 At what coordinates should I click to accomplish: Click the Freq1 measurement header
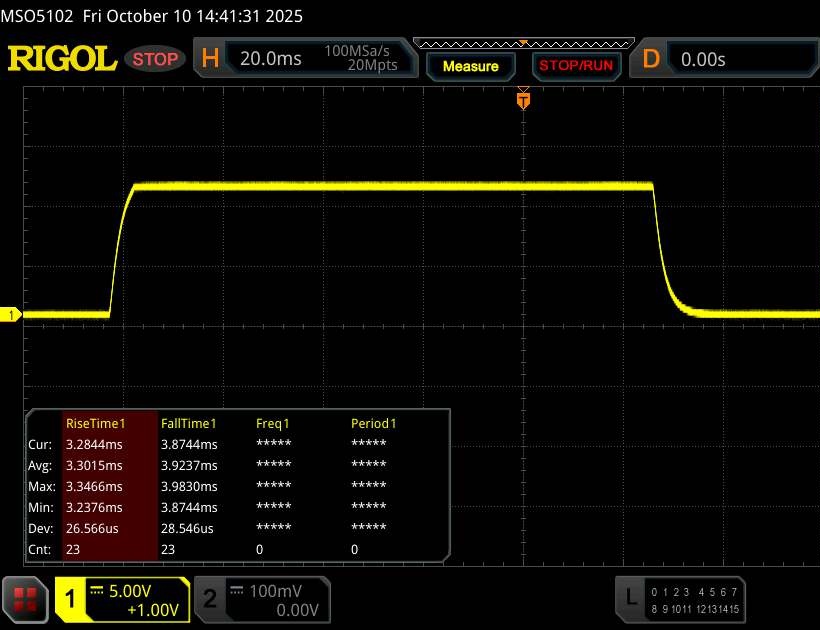click(272, 423)
